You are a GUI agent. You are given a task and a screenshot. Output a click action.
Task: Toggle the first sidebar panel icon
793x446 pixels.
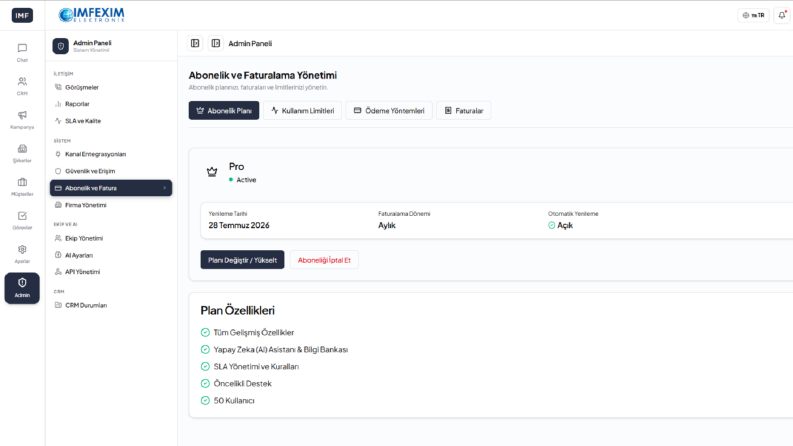[195, 43]
